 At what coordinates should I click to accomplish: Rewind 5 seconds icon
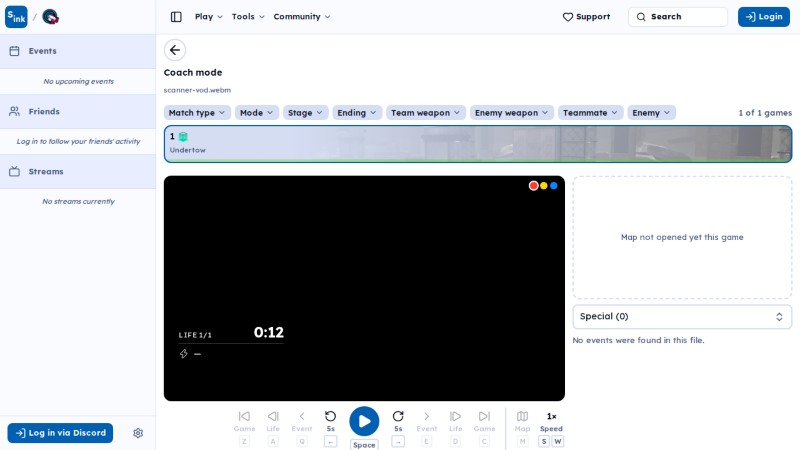point(331,416)
